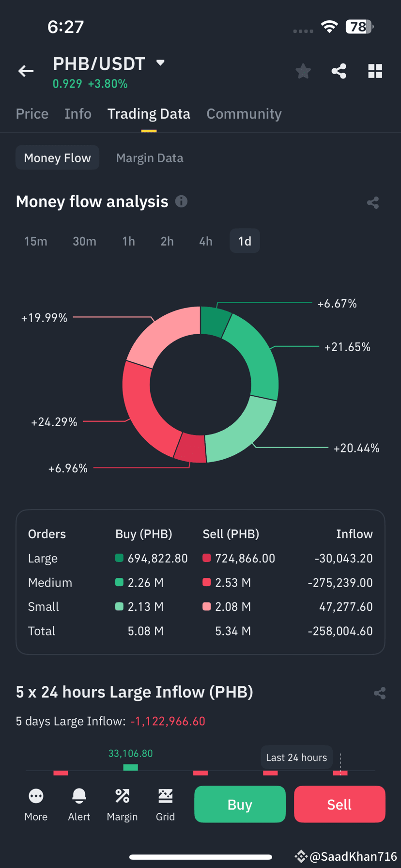
Task: Switch to the Community tab
Action: (244, 114)
